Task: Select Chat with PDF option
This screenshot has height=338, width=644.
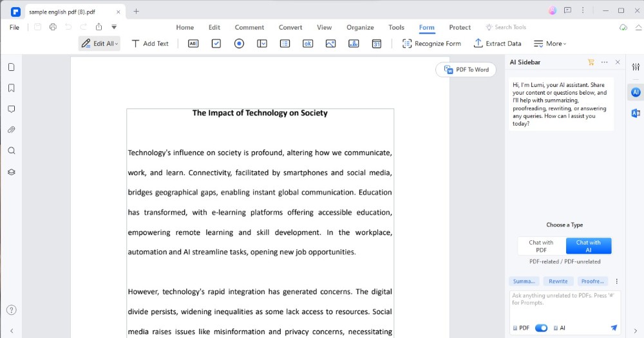Action: click(x=541, y=246)
